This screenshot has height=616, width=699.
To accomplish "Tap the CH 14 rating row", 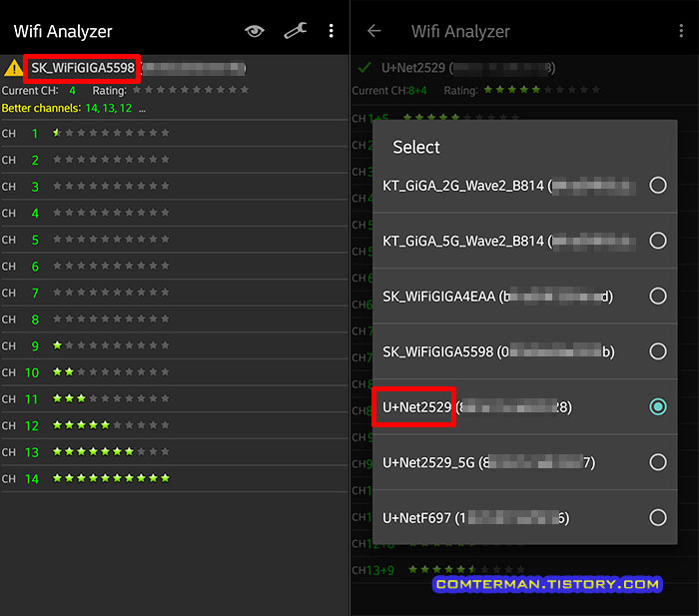I will [174, 478].
